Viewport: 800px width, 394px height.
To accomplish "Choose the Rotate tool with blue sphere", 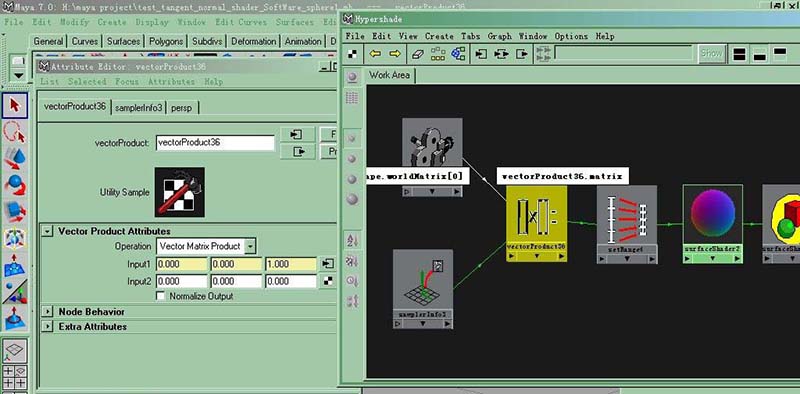I will [15, 185].
